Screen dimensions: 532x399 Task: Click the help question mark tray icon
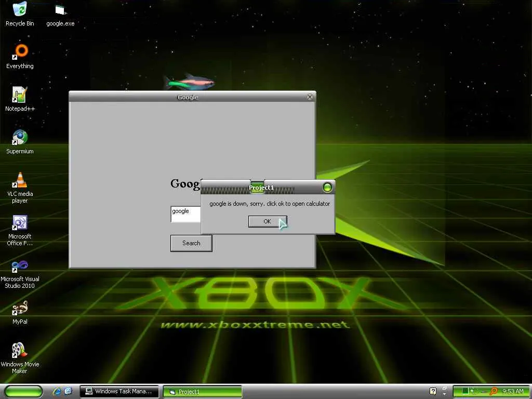[x=433, y=391]
